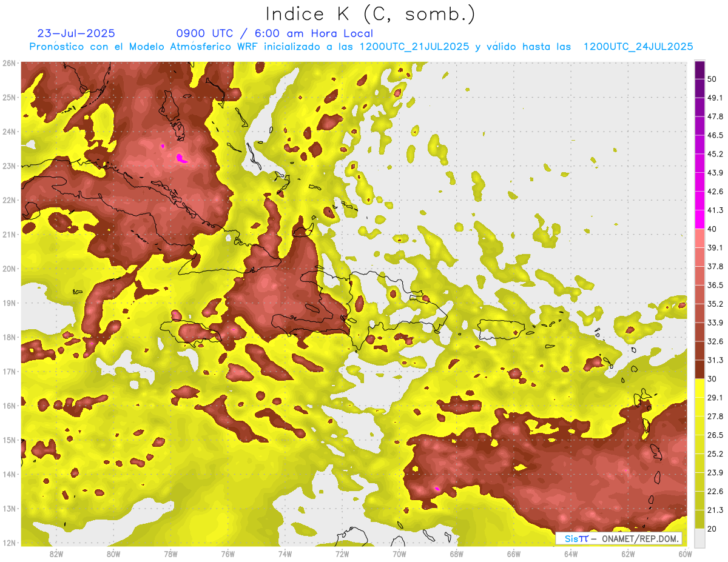Screen dimensions: 728x562
Task: Click the Jamaica island outline on map
Action: (190, 333)
